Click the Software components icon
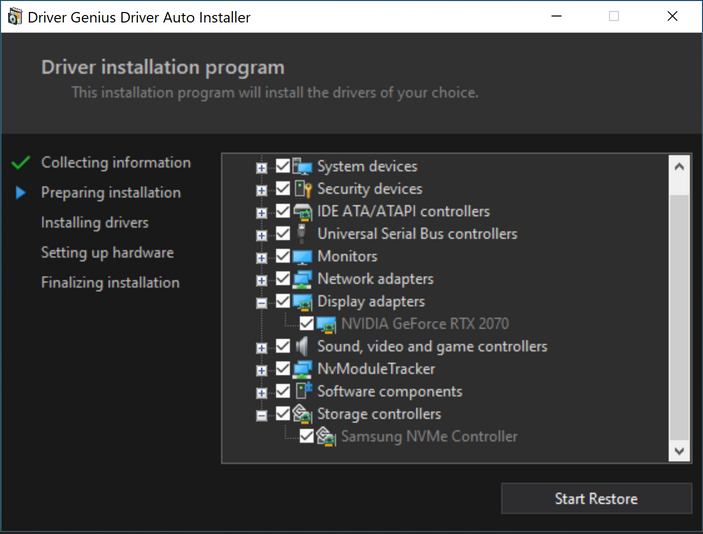Image resolution: width=703 pixels, height=534 pixels. point(304,391)
